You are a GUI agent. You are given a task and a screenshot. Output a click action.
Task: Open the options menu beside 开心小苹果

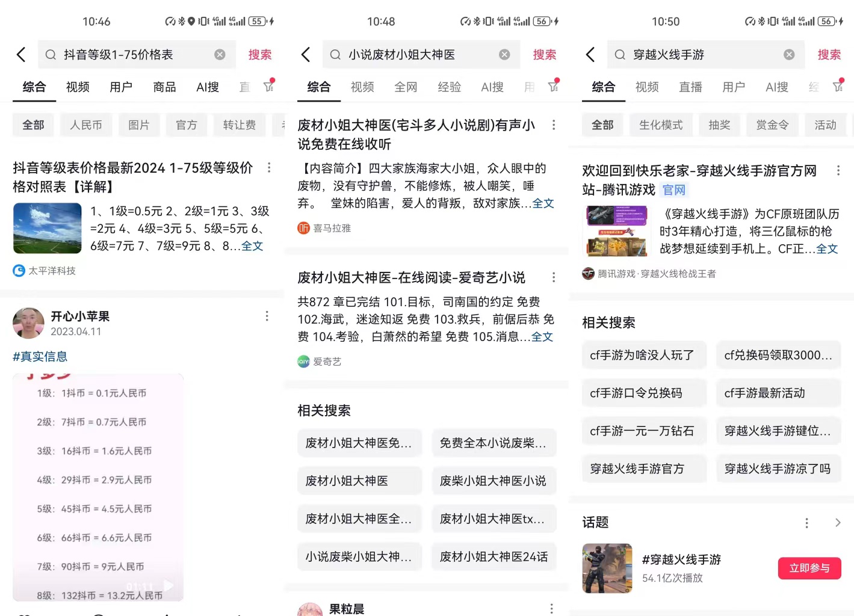[x=267, y=316]
